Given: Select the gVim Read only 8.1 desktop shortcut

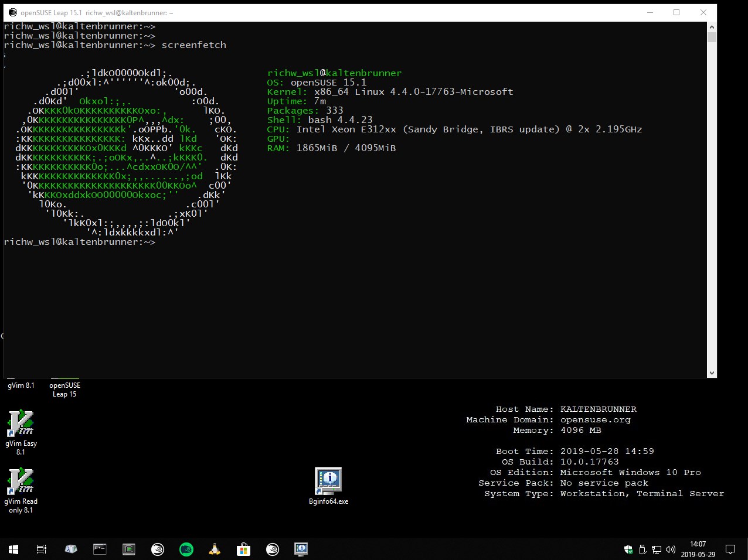Looking at the screenshot, I should 21,490.
